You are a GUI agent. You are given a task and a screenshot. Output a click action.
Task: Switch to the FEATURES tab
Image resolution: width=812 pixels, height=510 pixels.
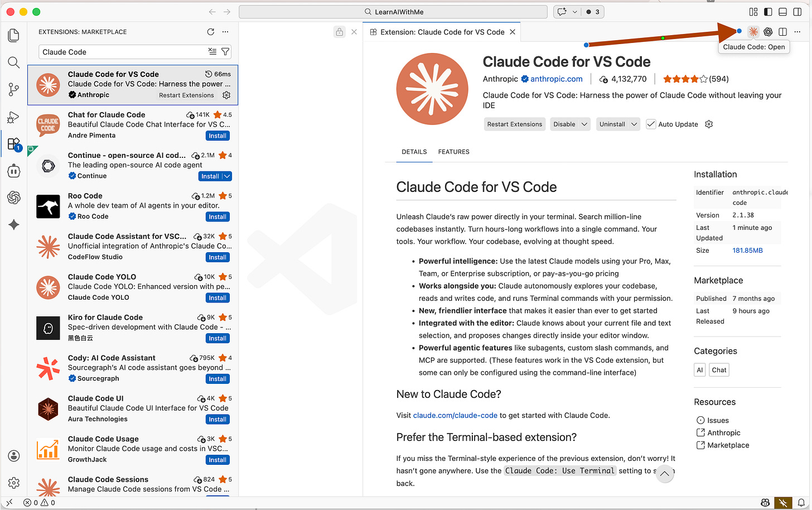[454, 152]
